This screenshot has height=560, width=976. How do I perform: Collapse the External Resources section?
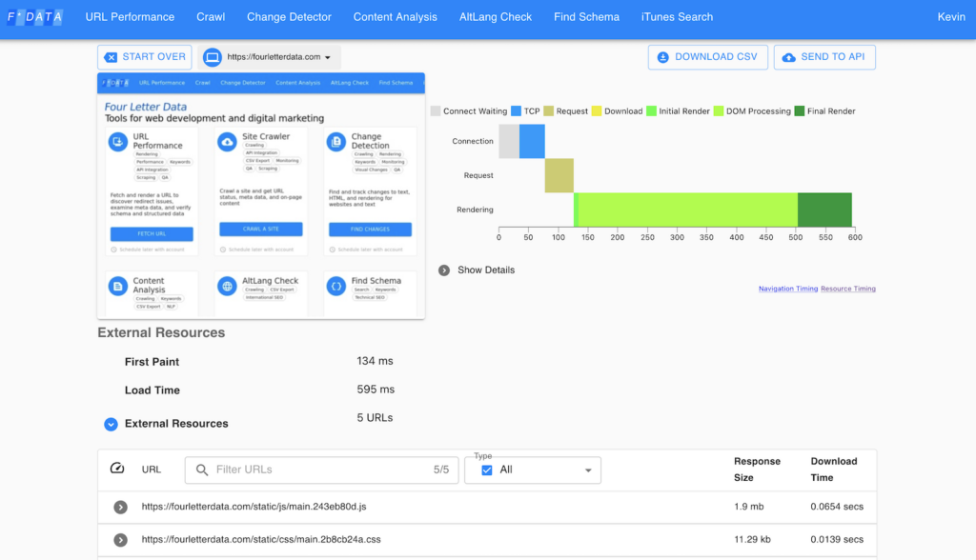(x=111, y=424)
